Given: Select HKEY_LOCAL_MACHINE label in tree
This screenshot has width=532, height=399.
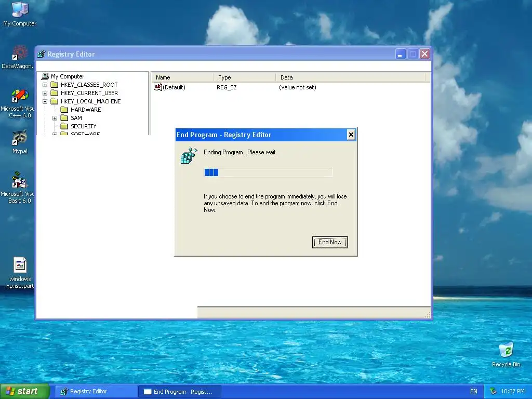Looking at the screenshot, I should coord(90,101).
